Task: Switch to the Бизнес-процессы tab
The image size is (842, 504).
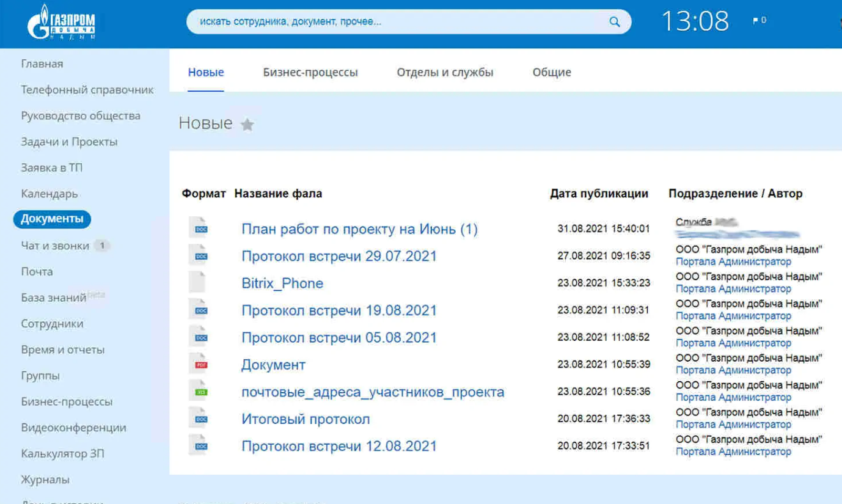Action: pyautogui.click(x=310, y=72)
